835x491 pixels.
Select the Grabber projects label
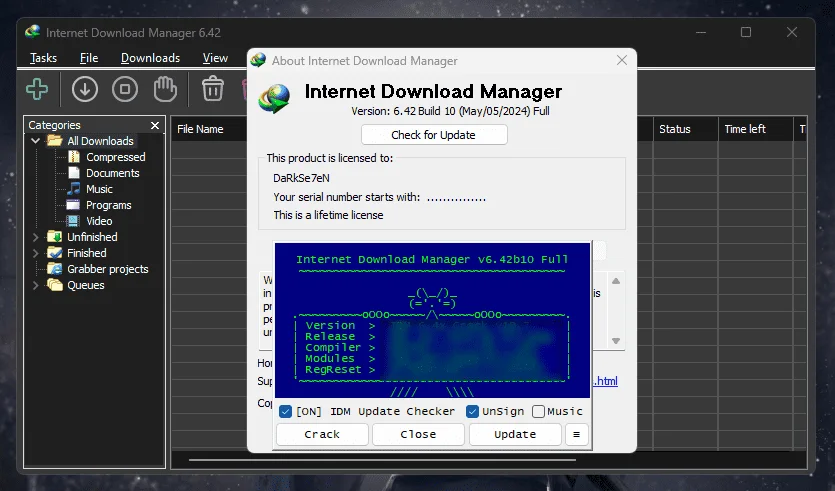(108, 269)
